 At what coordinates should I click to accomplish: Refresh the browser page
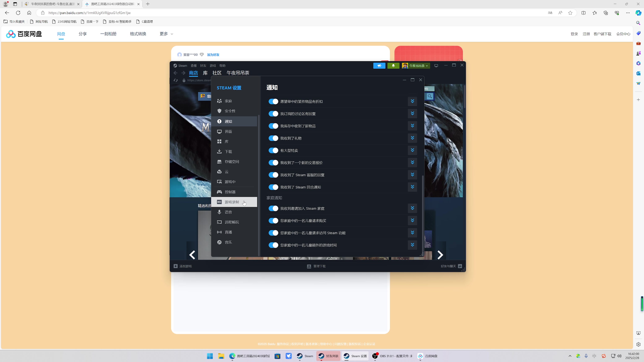pos(18,13)
